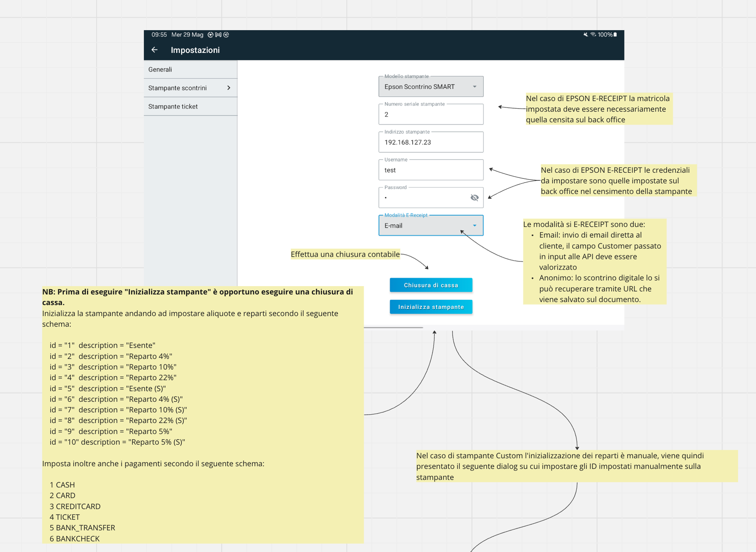Focus the Numero seriale stampante field
756x552 pixels.
[431, 114]
